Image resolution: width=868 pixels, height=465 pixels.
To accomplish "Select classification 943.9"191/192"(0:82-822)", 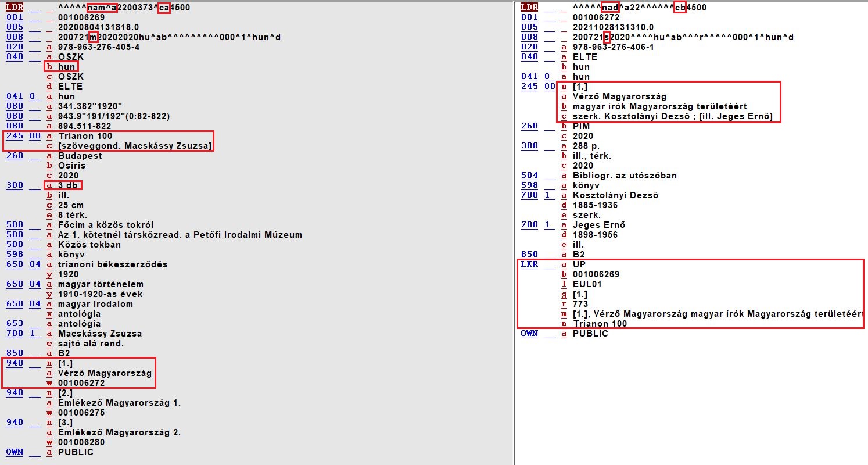I will pos(114,116).
